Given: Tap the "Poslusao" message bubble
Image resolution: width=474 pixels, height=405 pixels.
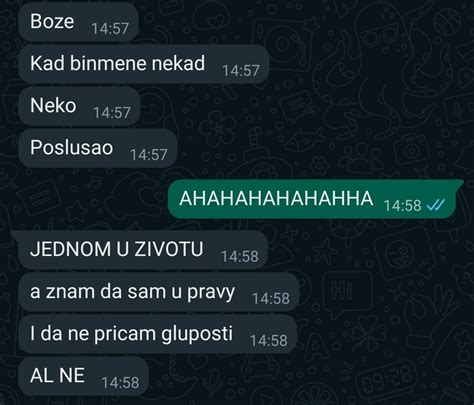Looking at the screenshot, I should pyautogui.click(x=97, y=148).
